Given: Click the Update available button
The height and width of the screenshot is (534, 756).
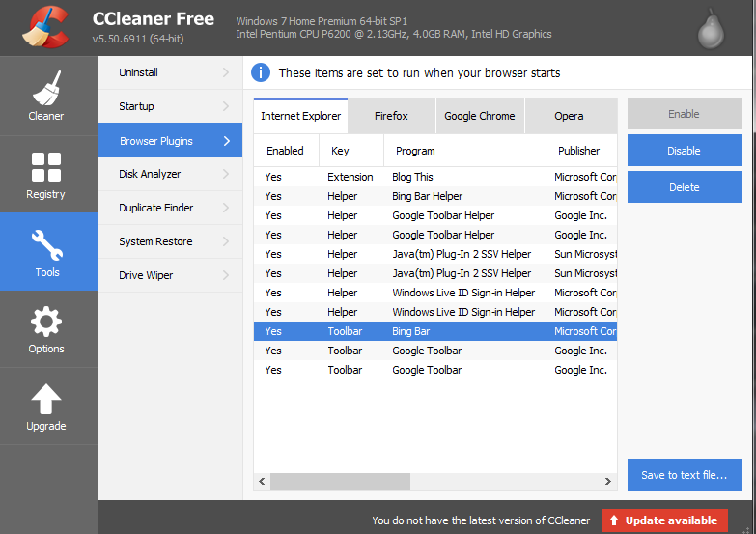Looking at the screenshot, I should 665,520.
